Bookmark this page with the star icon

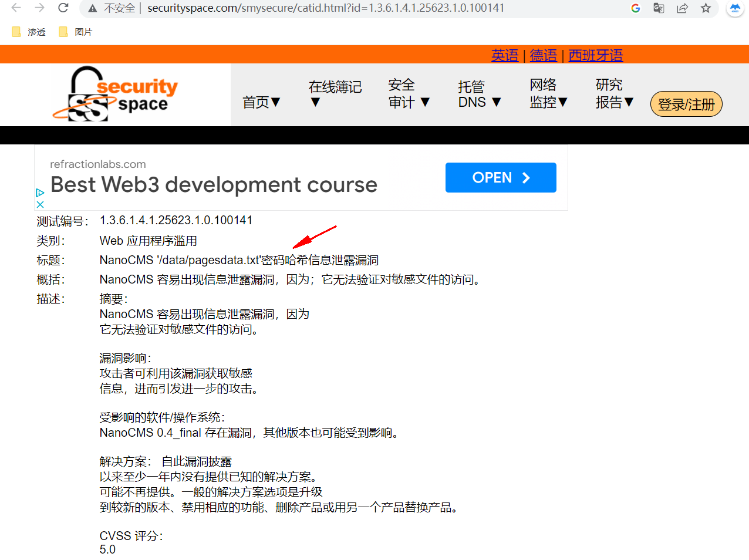[706, 8]
